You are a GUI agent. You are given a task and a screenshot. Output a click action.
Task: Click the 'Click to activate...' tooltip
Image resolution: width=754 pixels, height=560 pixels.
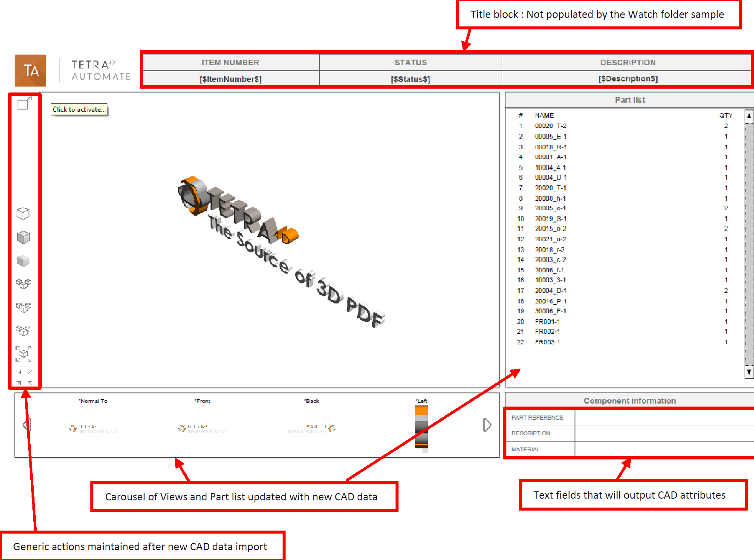[79, 110]
